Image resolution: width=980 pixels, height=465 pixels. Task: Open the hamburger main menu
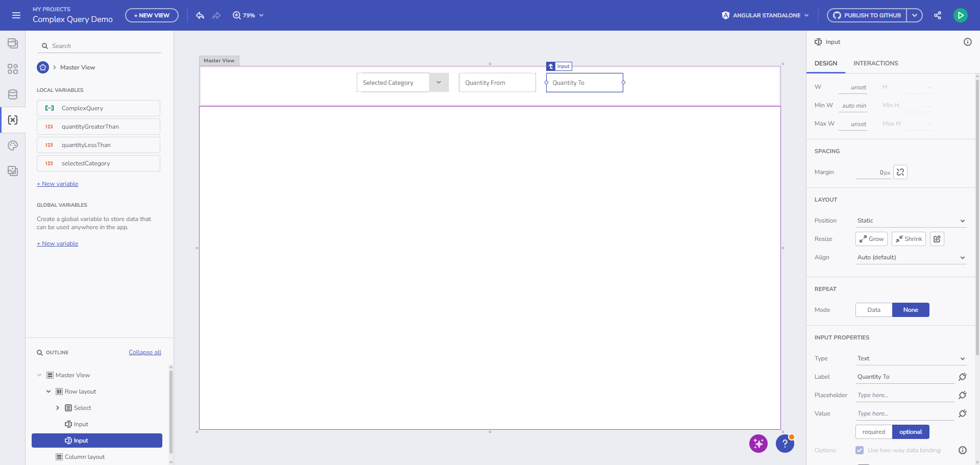click(16, 15)
